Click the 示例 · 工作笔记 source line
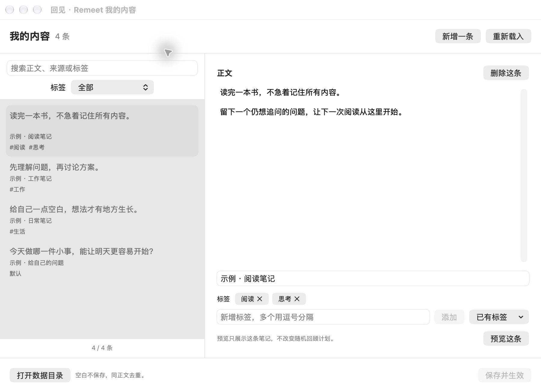 [x=31, y=179]
